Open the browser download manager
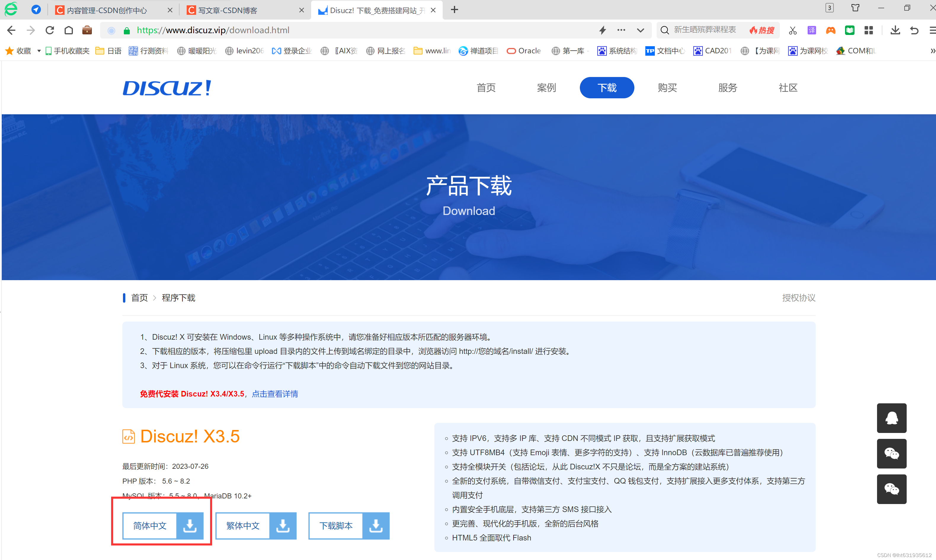This screenshot has width=936, height=560. tap(895, 30)
